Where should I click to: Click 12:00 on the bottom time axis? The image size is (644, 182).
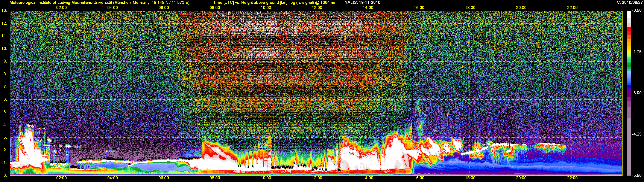click(317, 178)
